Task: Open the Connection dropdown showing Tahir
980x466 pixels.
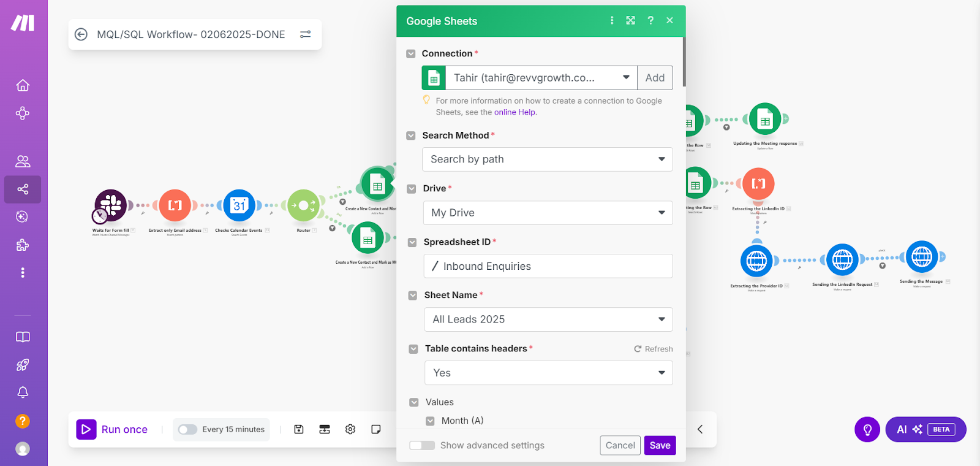Action: pos(529,78)
